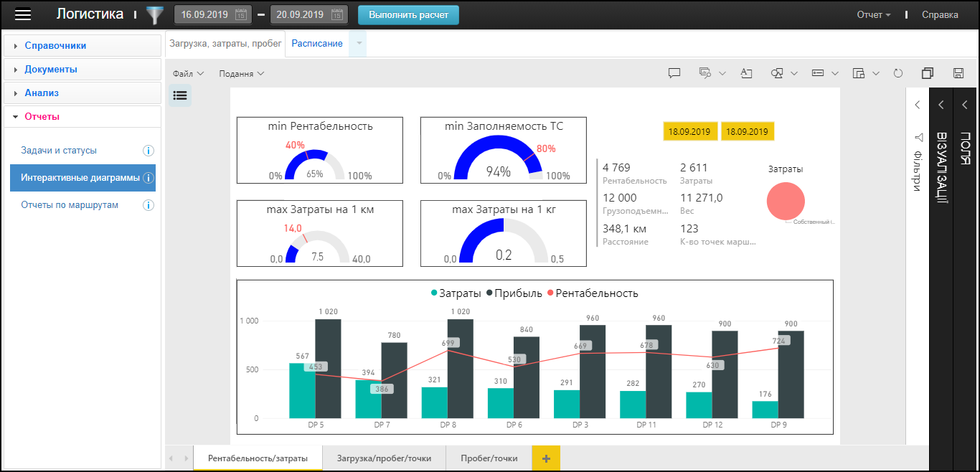The width and height of the screenshot is (980, 472).
Task: Click the Затраты pie chart circle
Action: point(786,201)
